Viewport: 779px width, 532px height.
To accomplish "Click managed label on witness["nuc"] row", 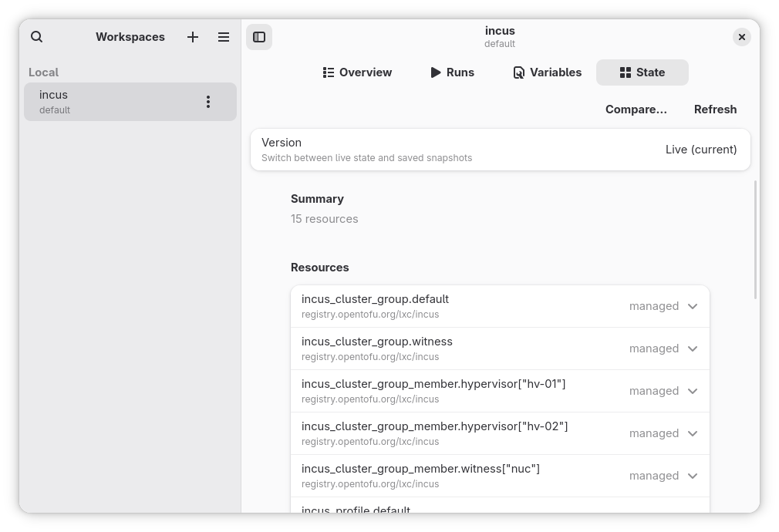I will click(654, 476).
